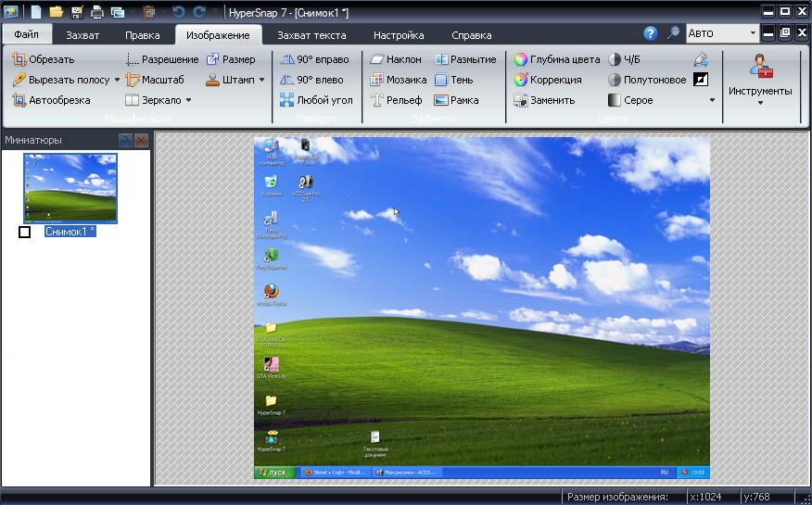Open the Авто zoom combo box
812x505 pixels.
(x=722, y=33)
